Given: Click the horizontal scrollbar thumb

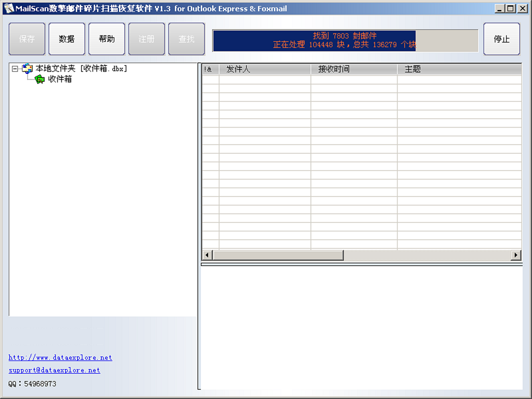Looking at the screenshot, I should (278, 255).
